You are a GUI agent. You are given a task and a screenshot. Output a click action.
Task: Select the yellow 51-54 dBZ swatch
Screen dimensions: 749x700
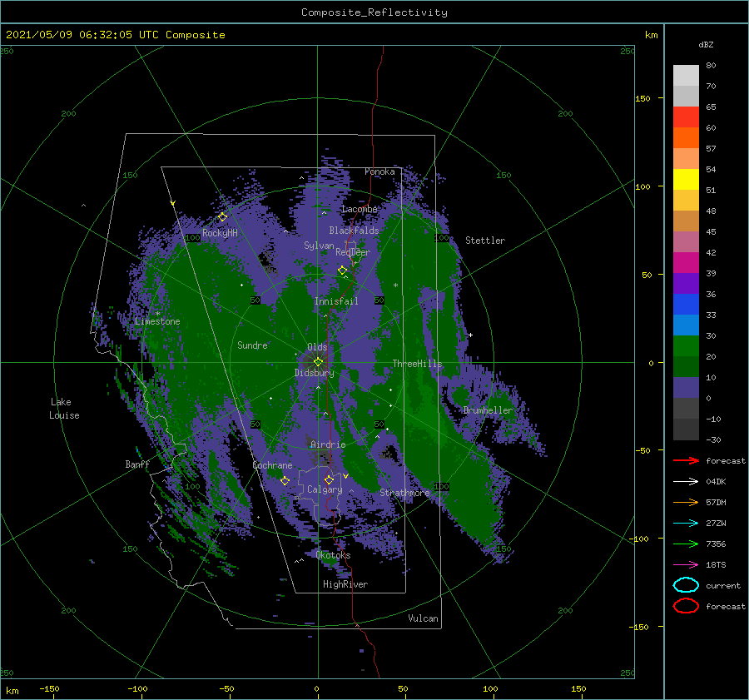pyautogui.click(x=686, y=179)
